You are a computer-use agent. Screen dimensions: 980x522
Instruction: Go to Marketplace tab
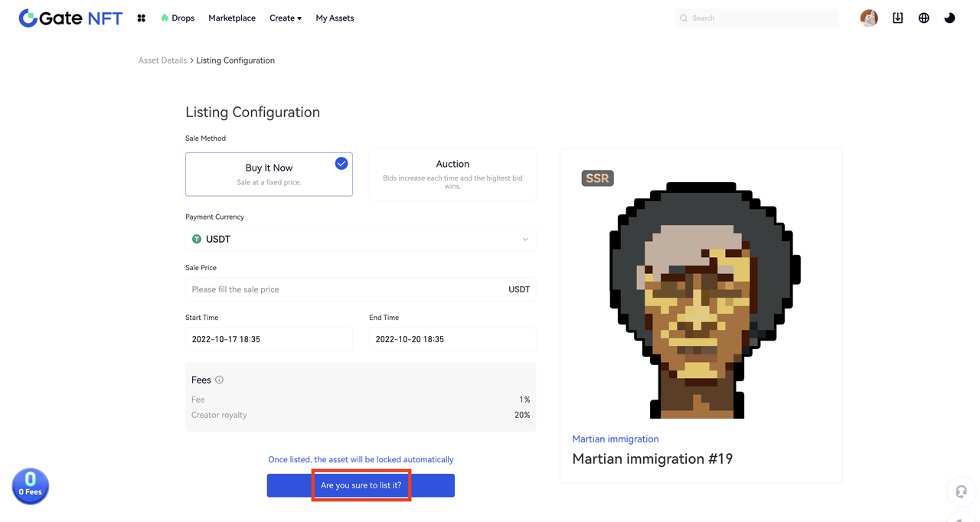click(232, 18)
